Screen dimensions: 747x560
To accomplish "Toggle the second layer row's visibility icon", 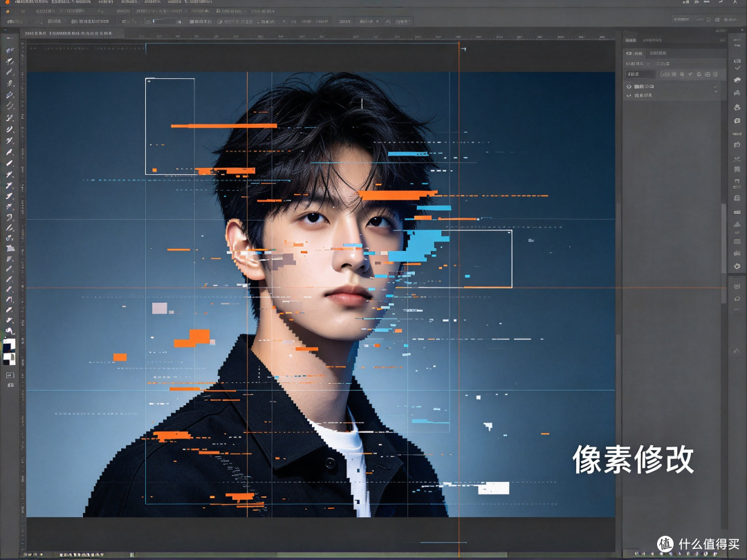I will tap(629, 95).
